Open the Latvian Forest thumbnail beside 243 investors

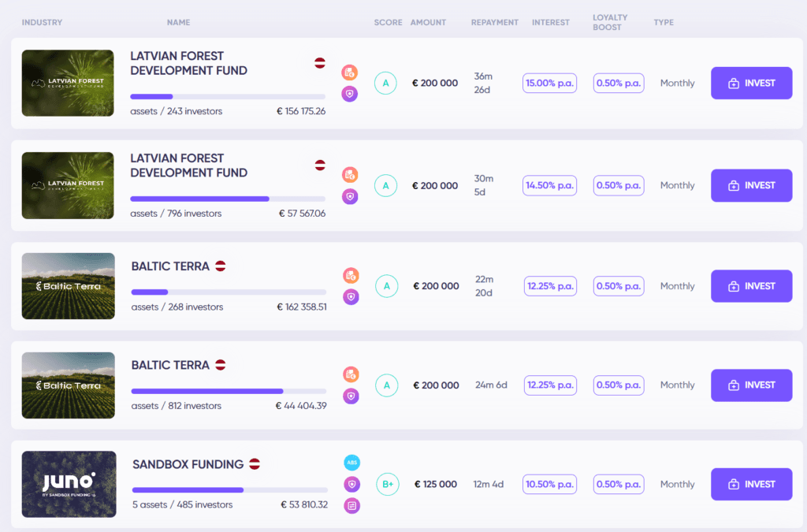pos(68,83)
